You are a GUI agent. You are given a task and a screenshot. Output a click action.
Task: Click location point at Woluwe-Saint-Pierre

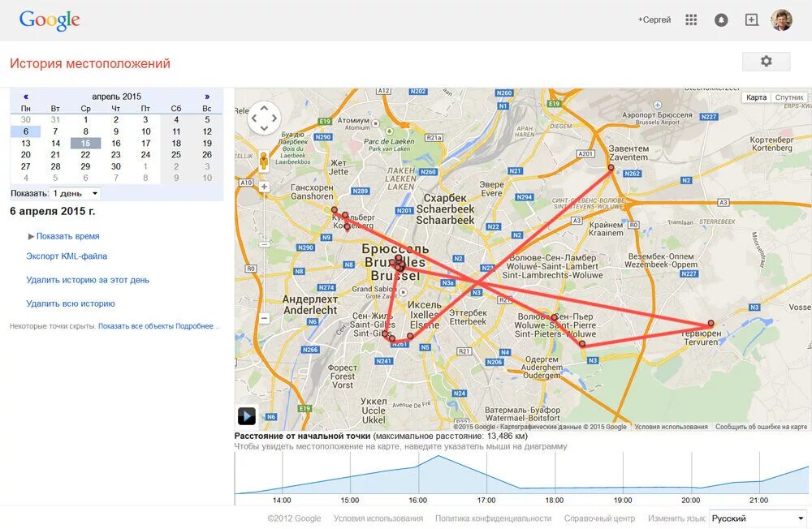tap(554, 317)
